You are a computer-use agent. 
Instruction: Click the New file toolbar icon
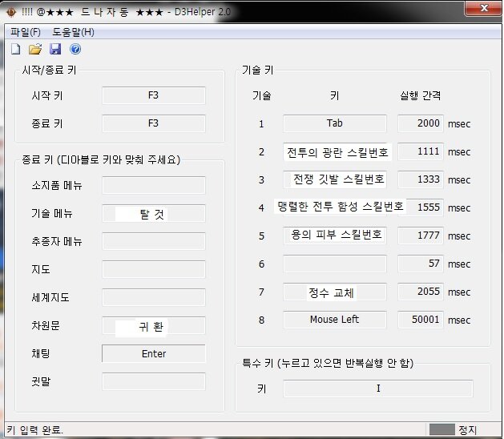[x=16, y=49]
